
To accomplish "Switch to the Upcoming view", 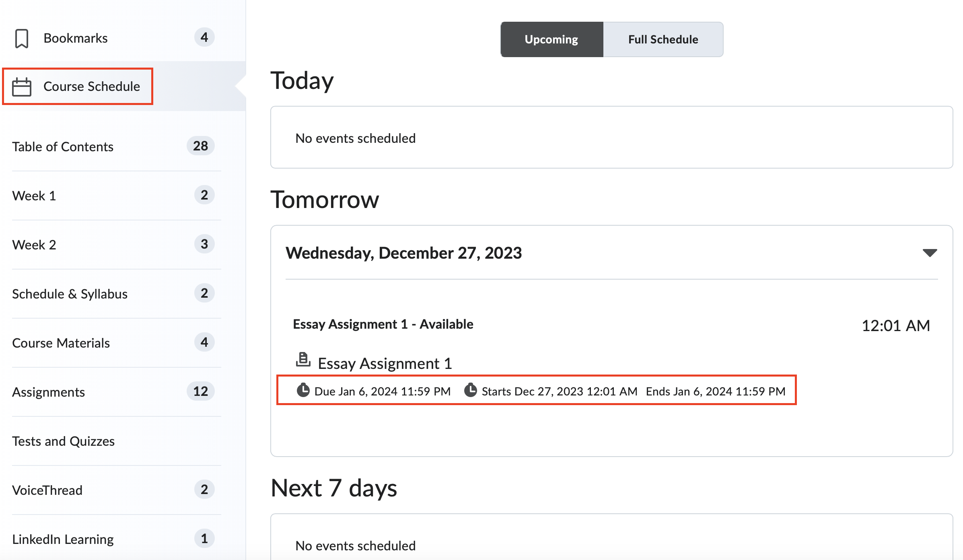I will (x=551, y=39).
